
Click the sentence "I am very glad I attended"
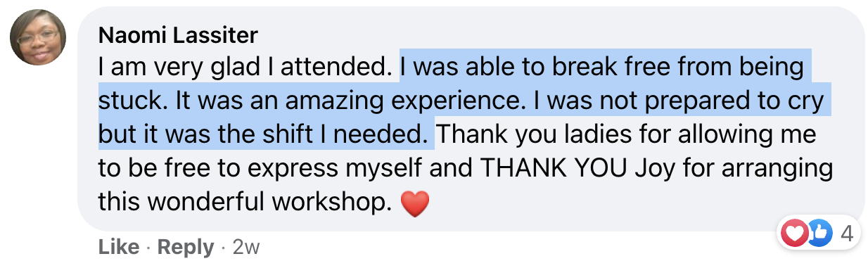[244, 68]
